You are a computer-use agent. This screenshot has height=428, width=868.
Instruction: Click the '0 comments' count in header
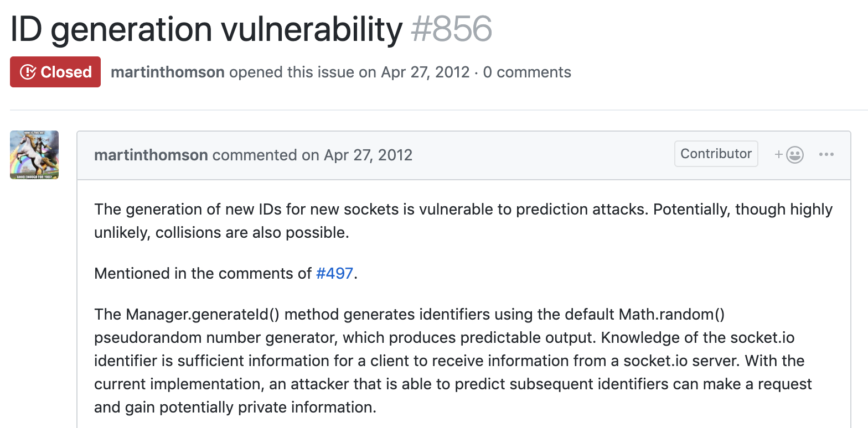(527, 72)
